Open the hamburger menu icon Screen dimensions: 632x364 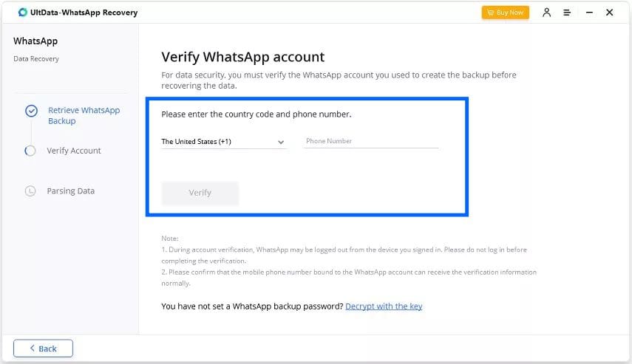[567, 13]
